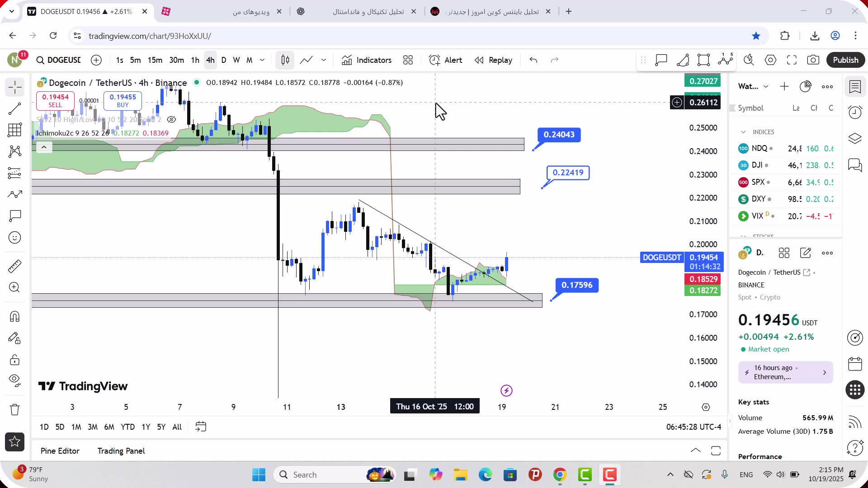The width and height of the screenshot is (868, 488).
Task: Enter fullscreen mode
Action: 792,60
